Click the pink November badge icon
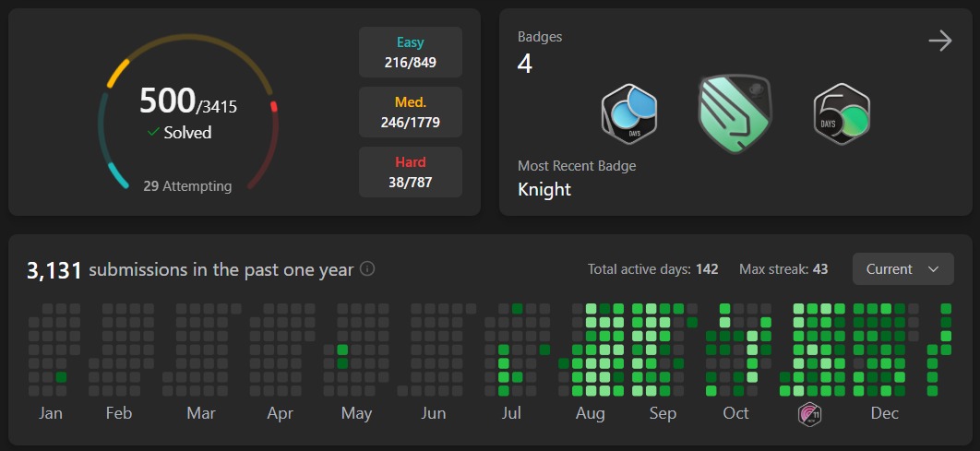 click(x=809, y=414)
